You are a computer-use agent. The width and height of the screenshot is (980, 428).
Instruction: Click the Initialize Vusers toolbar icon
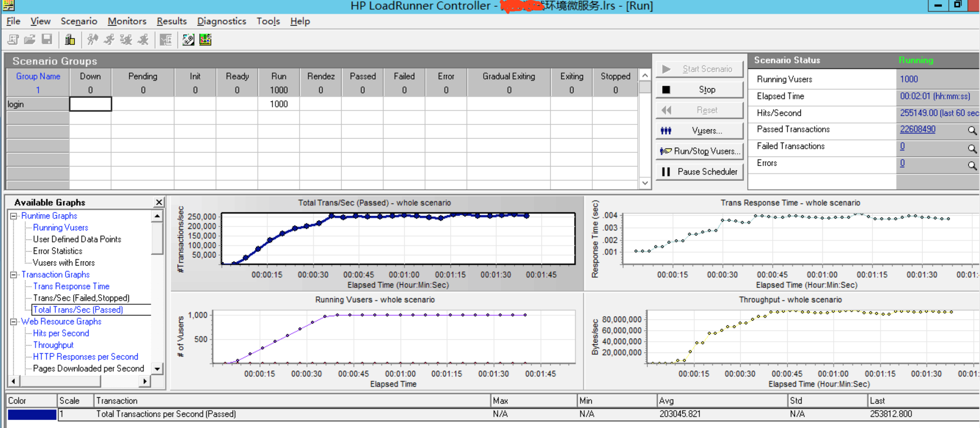click(x=93, y=40)
